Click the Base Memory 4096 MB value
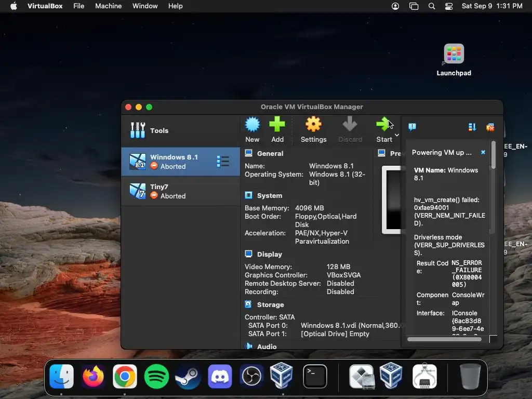This screenshot has width=532, height=399. [x=310, y=208]
